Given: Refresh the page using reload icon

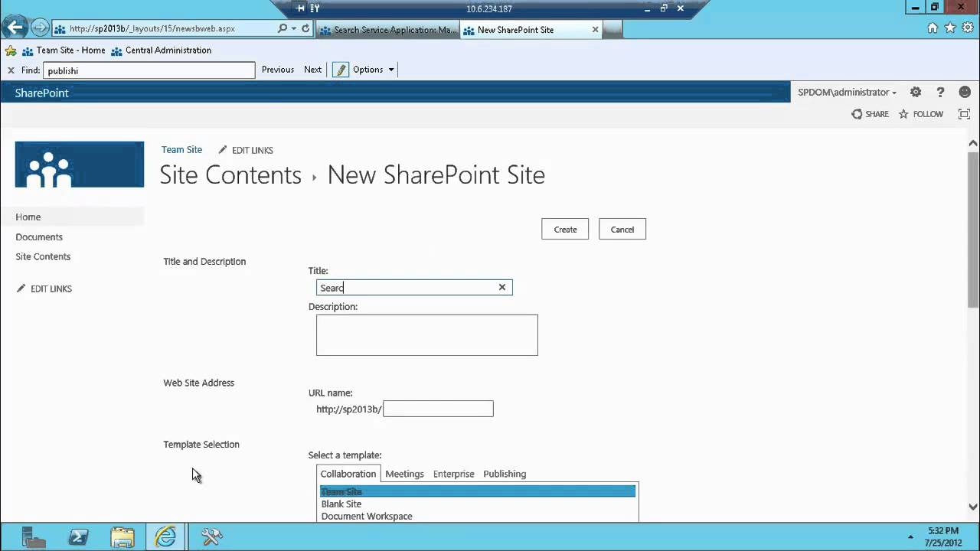Looking at the screenshot, I should click(305, 28).
